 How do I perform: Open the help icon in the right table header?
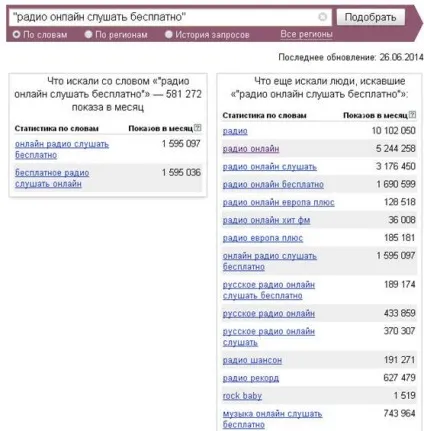coord(412,115)
